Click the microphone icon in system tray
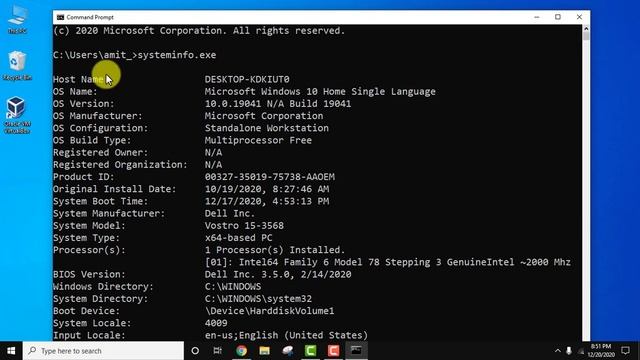This screenshot has width=640, height=360. (569, 351)
